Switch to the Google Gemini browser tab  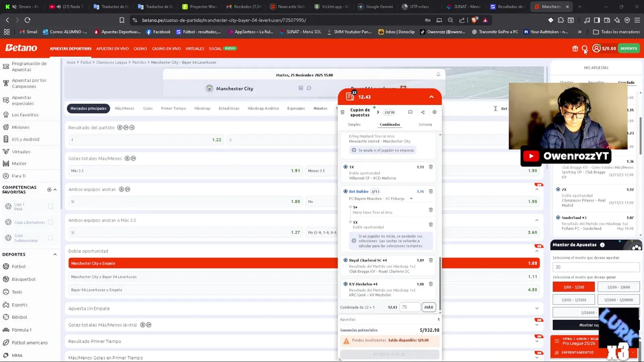[x=376, y=7]
